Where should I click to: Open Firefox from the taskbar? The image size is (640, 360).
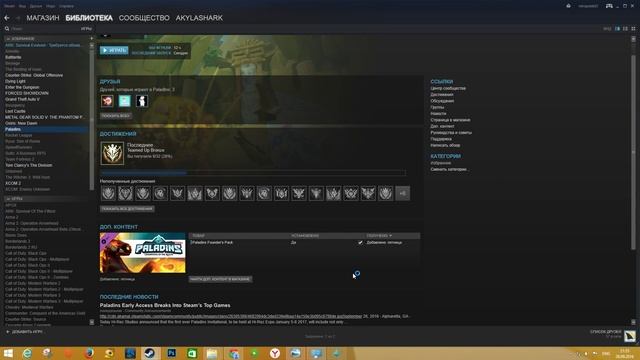(89, 353)
